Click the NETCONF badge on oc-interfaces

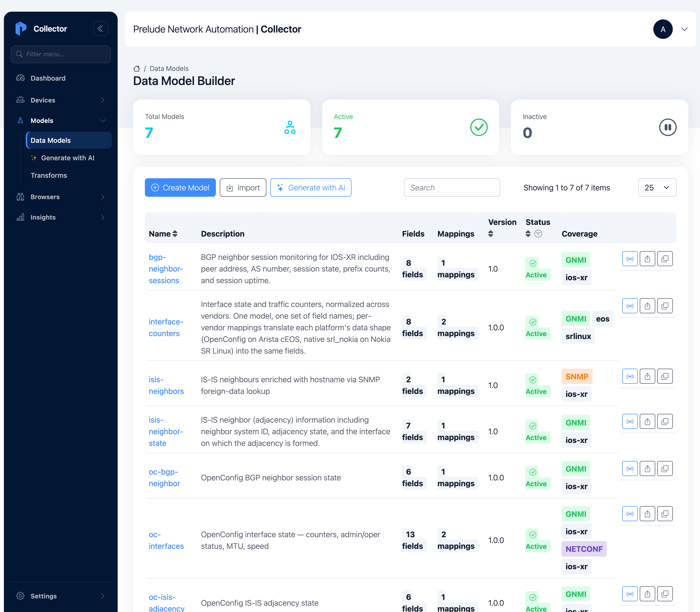584,549
